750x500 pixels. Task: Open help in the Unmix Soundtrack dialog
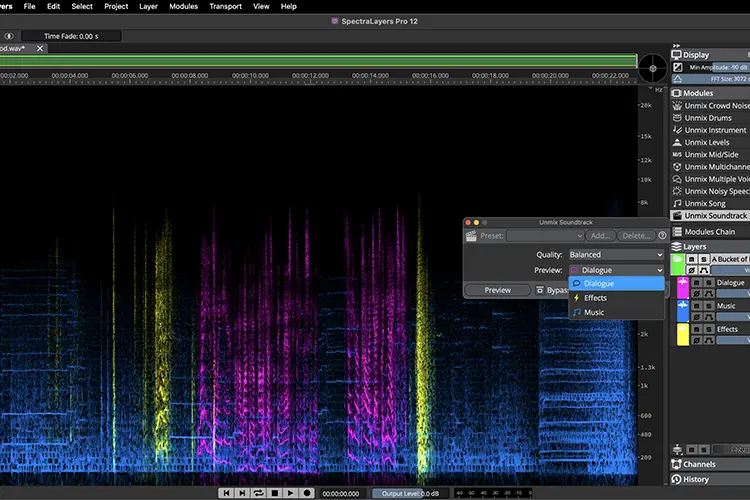click(662, 235)
